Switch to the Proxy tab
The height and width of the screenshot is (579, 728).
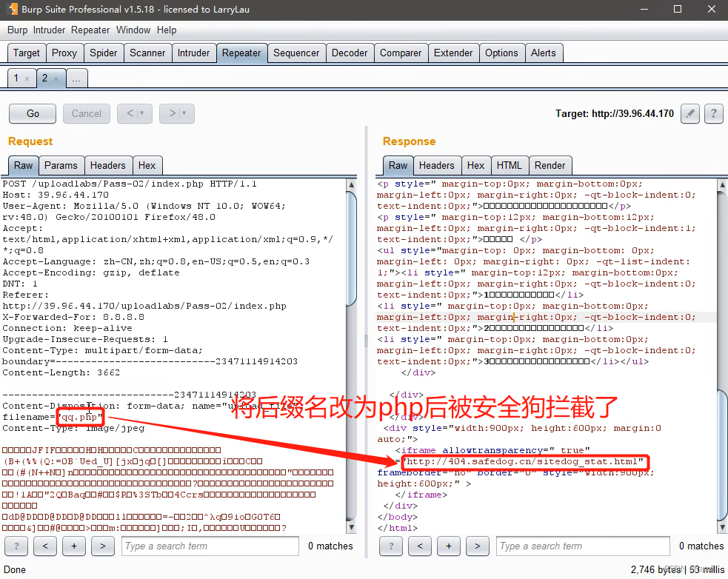click(64, 53)
